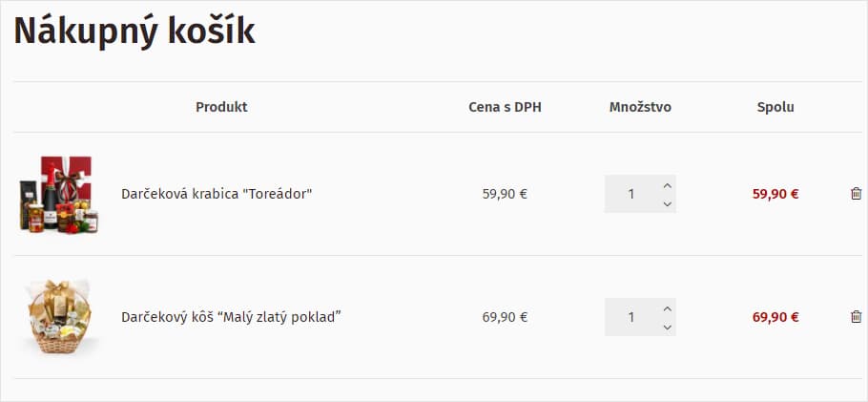Click the Množstvo column header
The image size is (868, 402).
(640, 107)
